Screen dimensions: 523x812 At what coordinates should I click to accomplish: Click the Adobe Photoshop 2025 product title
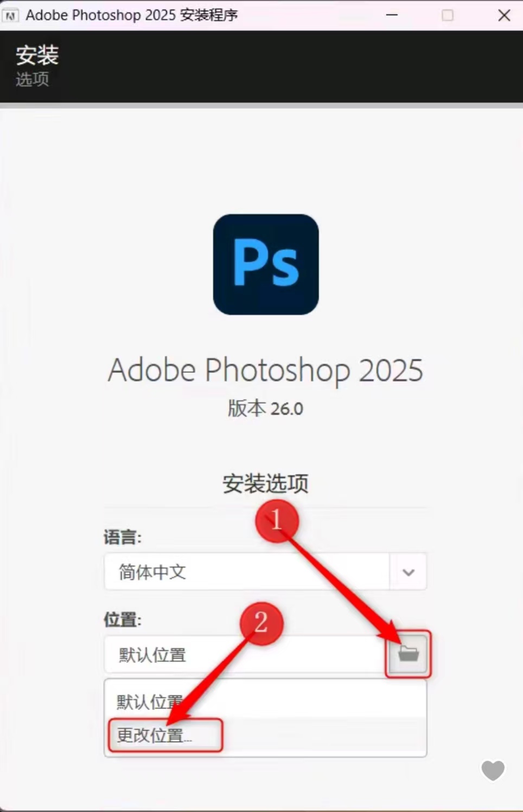tap(265, 370)
